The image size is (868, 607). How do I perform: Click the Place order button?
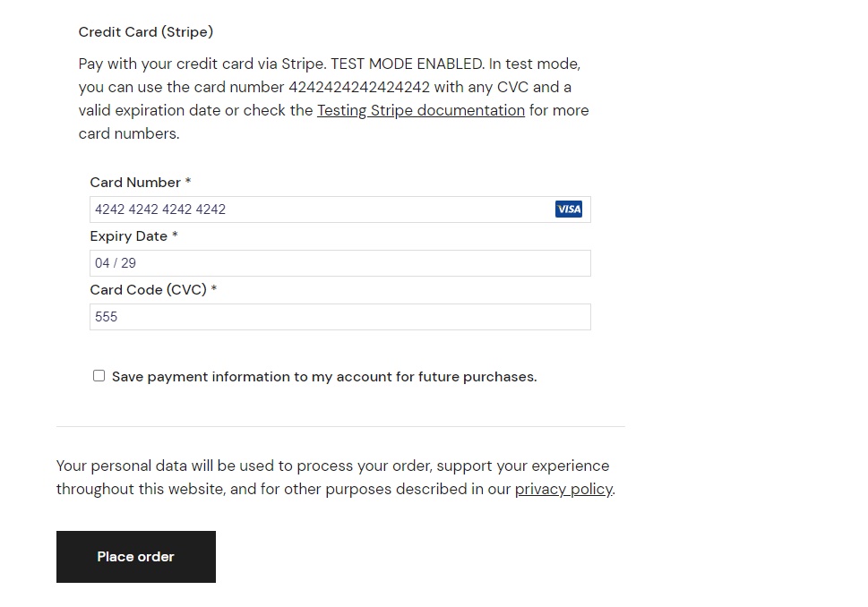point(135,557)
